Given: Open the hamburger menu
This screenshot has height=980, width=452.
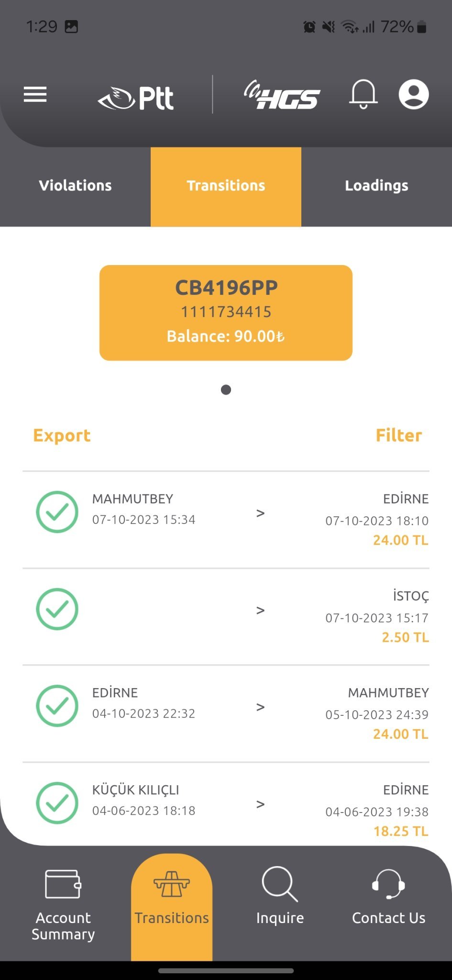Looking at the screenshot, I should (x=35, y=94).
